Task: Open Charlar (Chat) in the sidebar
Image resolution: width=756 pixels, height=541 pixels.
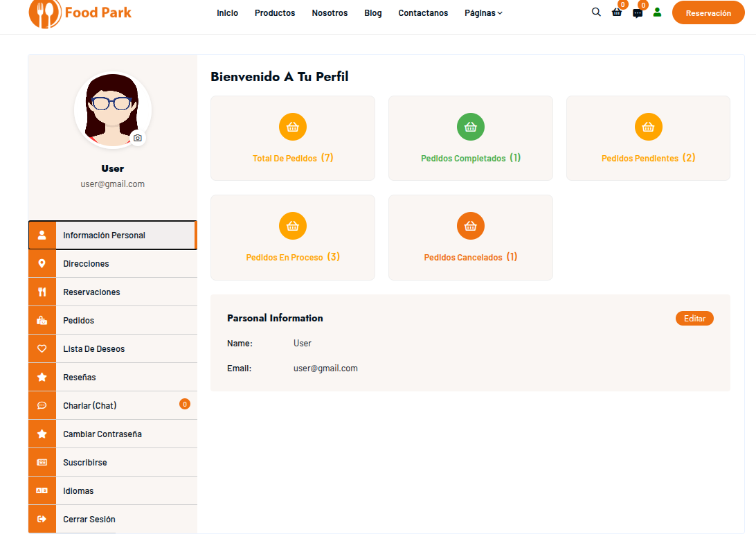Action: (90, 406)
